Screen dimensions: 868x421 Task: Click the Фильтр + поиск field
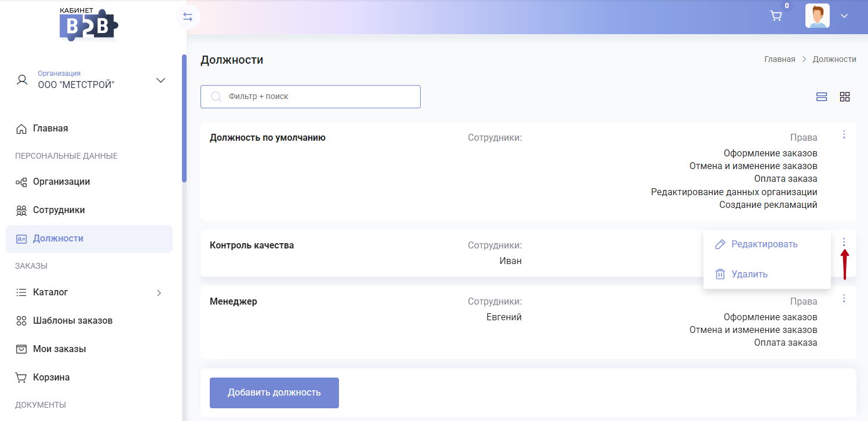311,97
